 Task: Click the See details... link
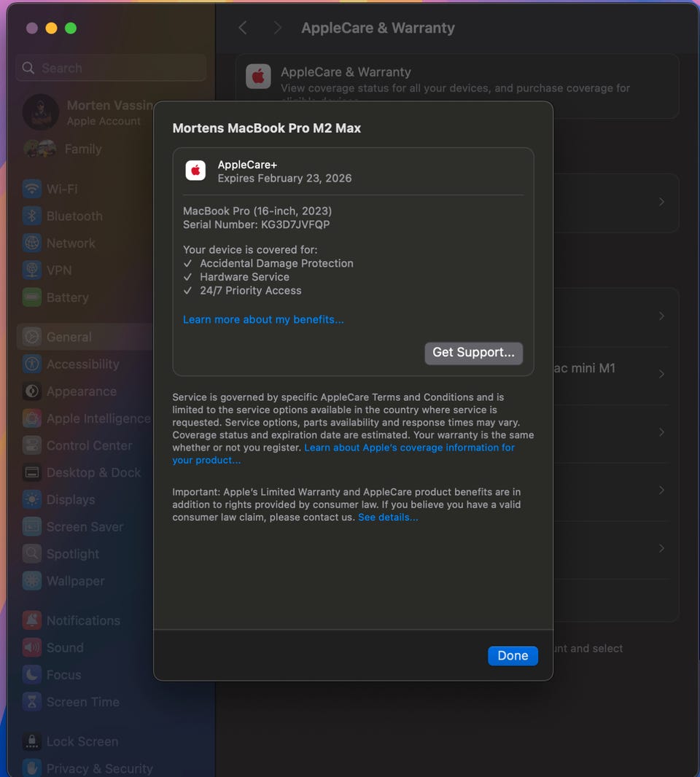388,518
